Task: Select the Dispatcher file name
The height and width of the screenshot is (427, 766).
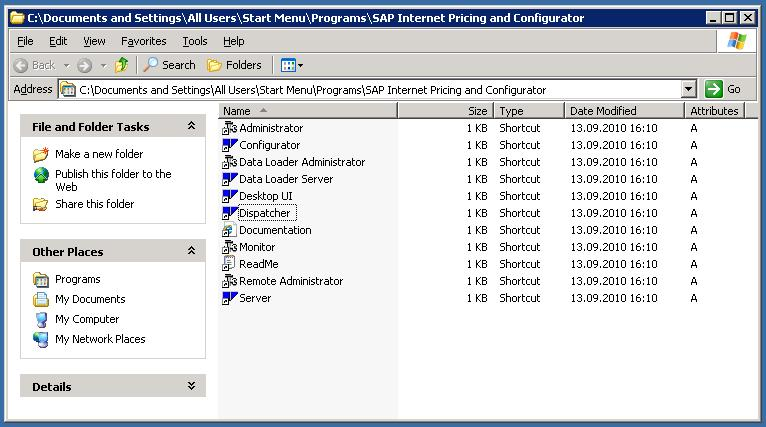Action: click(x=265, y=214)
